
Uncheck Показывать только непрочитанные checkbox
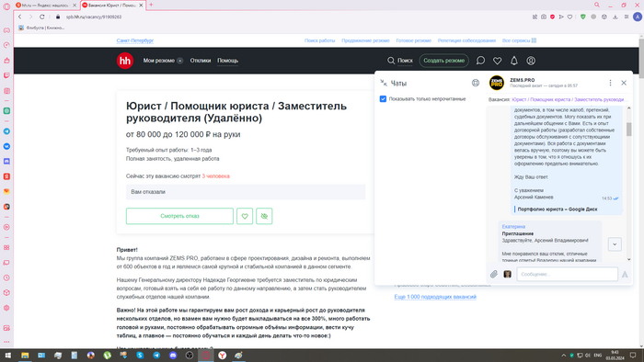(x=384, y=99)
